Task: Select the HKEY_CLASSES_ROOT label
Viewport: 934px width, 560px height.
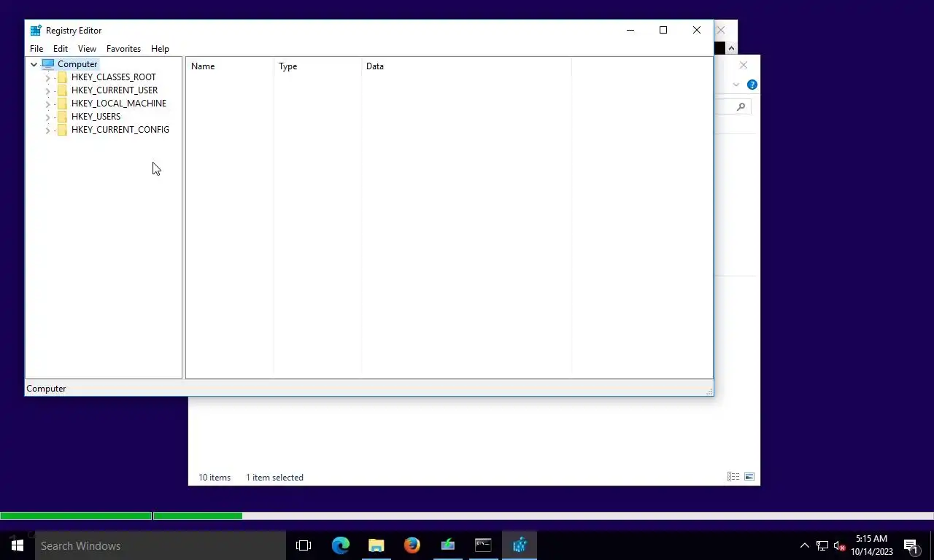Action: (x=114, y=77)
